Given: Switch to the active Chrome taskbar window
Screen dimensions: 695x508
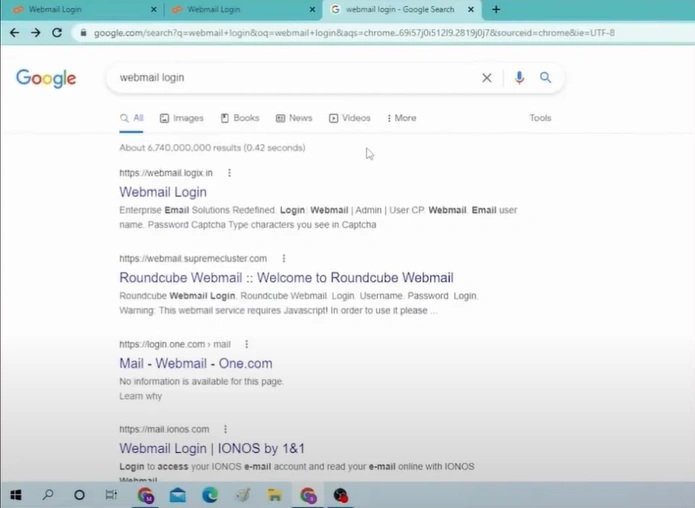Looking at the screenshot, I should tap(308, 495).
